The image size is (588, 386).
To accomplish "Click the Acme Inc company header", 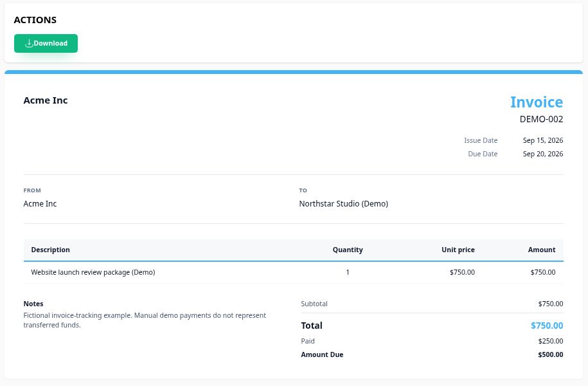I will 46,100.
